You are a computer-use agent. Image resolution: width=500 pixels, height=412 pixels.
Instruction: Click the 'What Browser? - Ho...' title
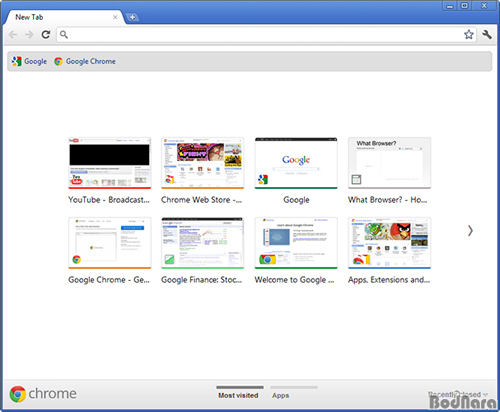pos(388,200)
